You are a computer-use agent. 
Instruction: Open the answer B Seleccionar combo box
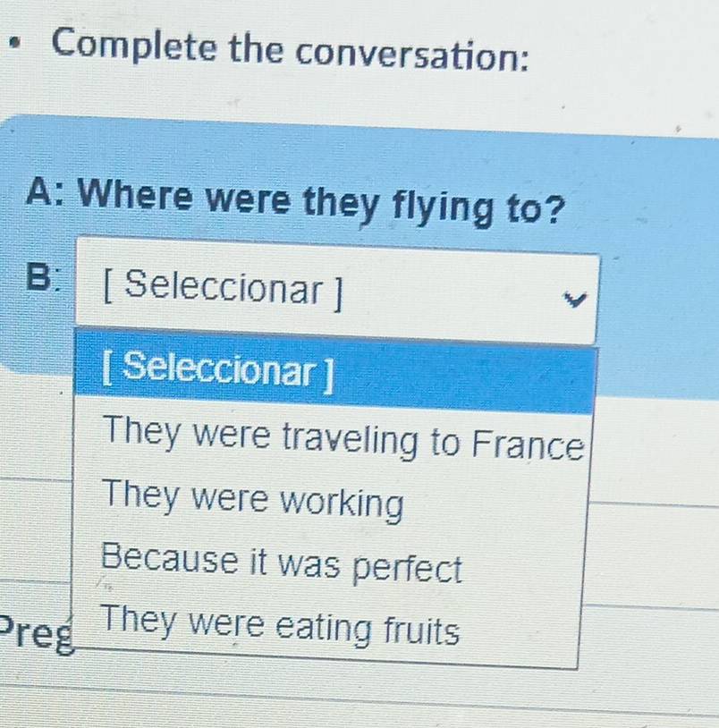(x=337, y=292)
